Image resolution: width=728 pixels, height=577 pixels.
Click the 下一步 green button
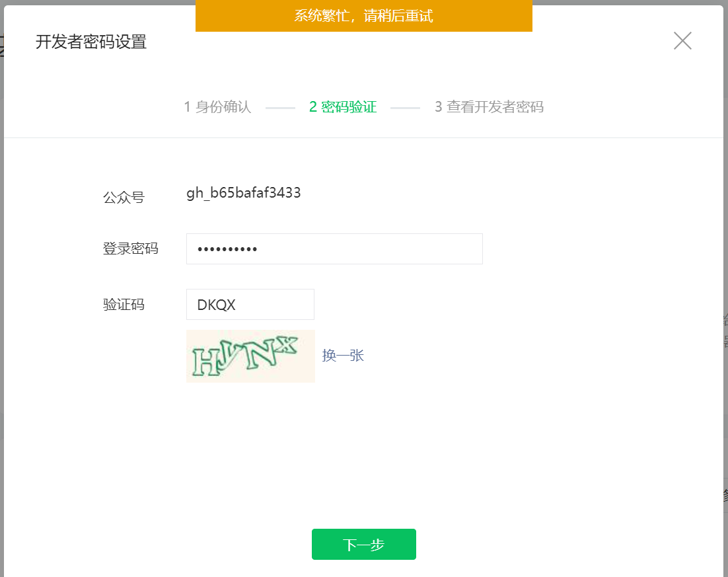coord(363,544)
